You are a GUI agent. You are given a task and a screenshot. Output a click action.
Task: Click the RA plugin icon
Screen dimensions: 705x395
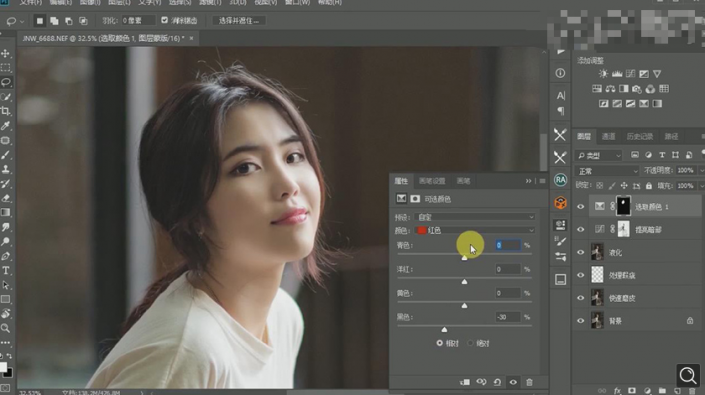coord(560,180)
